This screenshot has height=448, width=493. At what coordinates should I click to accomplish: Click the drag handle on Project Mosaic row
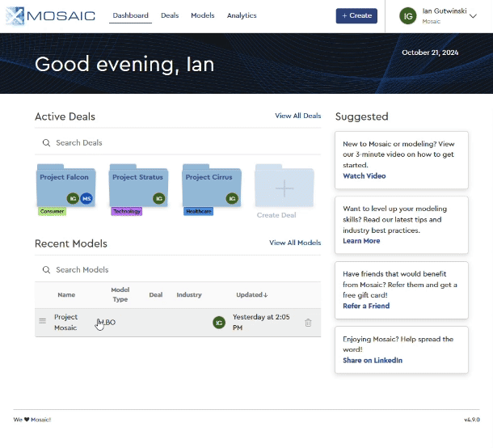pos(43,322)
